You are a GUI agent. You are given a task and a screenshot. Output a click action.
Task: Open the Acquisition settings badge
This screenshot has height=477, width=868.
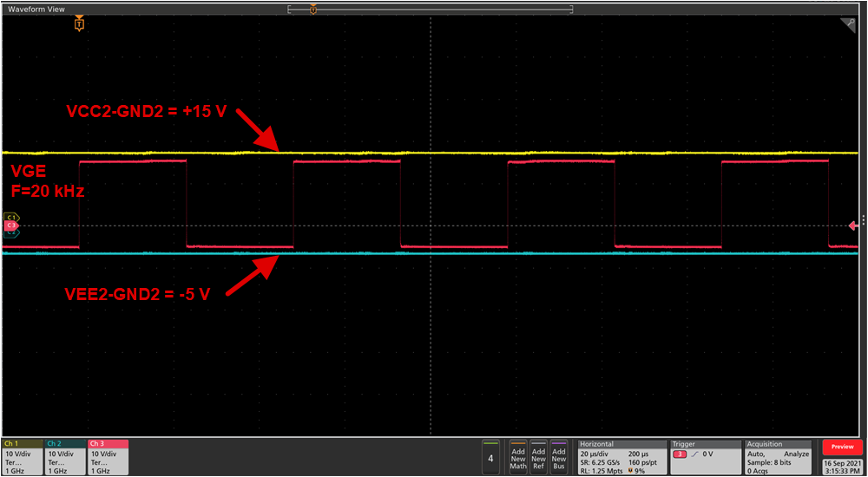click(778, 456)
